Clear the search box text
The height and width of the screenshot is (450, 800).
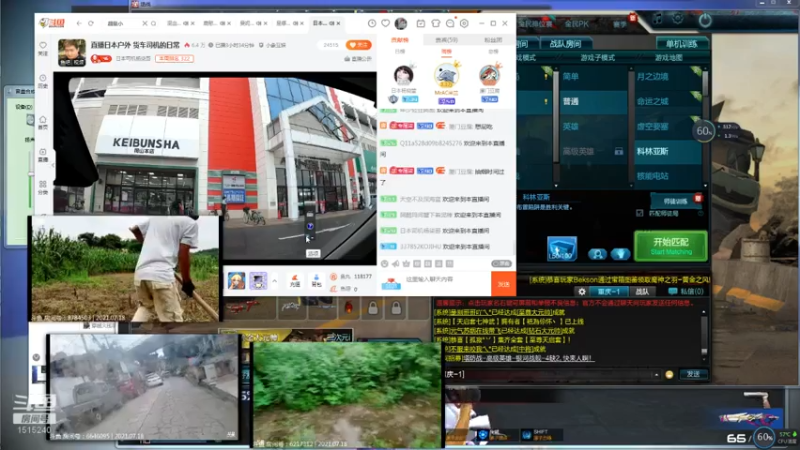click(x=144, y=23)
